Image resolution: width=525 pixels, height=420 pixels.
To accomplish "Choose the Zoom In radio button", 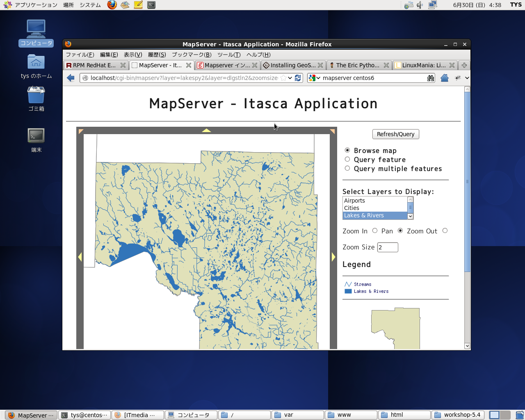I will [x=375, y=231].
